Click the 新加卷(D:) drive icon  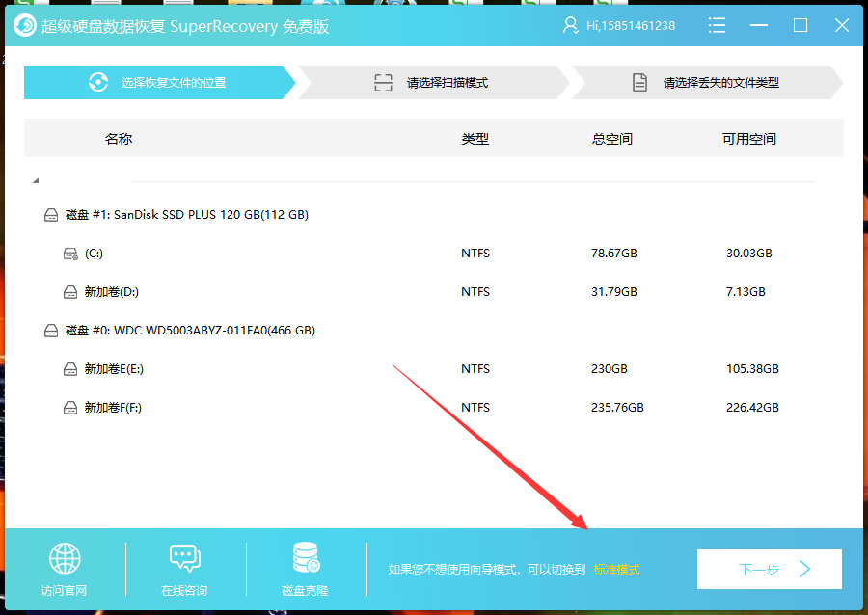tap(70, 292)
